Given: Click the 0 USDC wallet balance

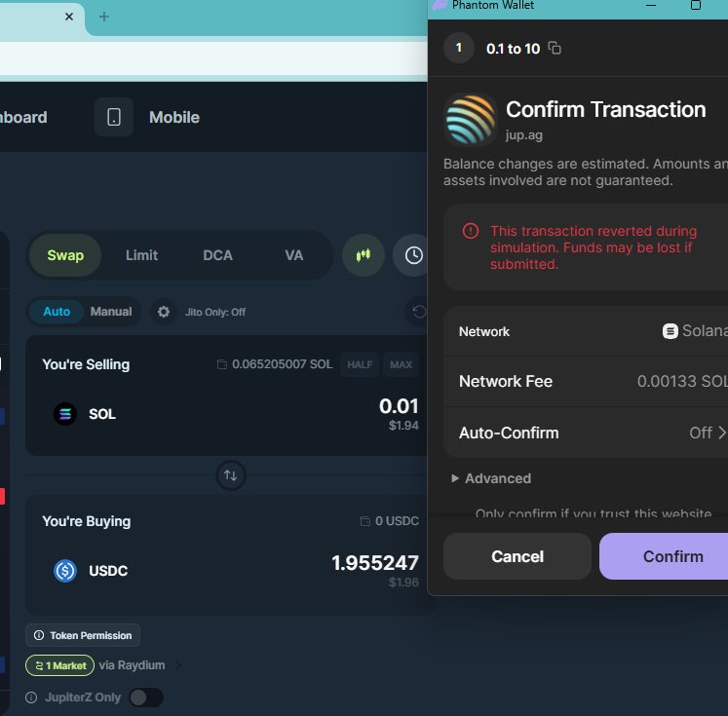Looking at the screenshot, I should 397,521.
